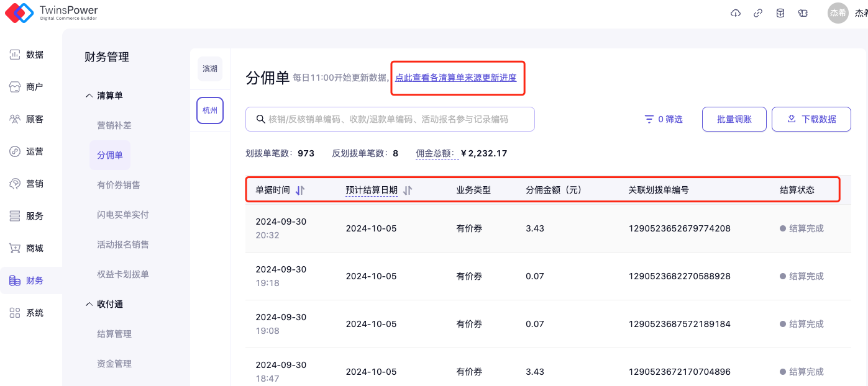868x386 pixels.
Task: Click the cloud download icon in header
Action: pyautogui.click(x=736, y=13)
